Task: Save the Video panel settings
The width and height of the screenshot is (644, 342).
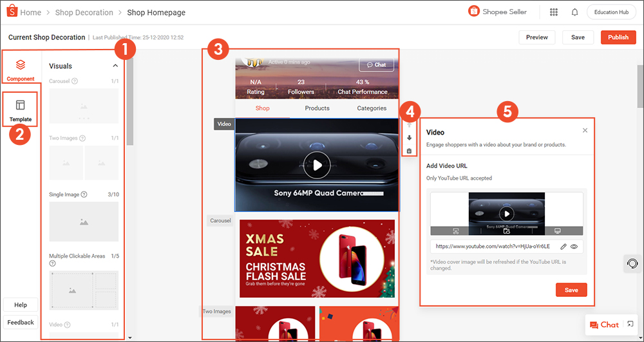Action: (x=571, y=290)
